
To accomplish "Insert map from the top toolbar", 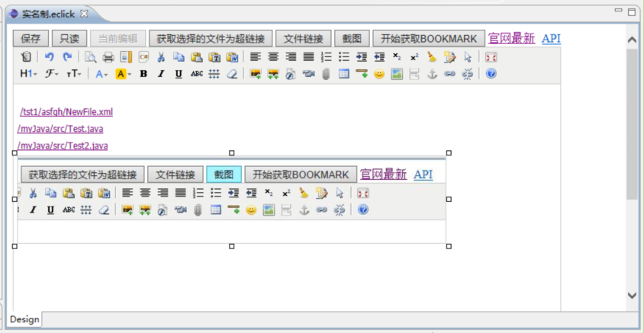I will click(x=397, y=74).
